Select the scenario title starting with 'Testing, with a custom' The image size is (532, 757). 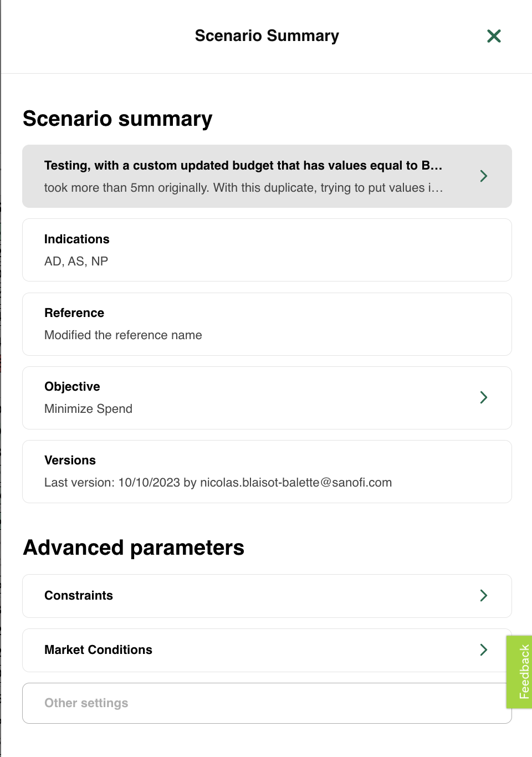point(243,166)
